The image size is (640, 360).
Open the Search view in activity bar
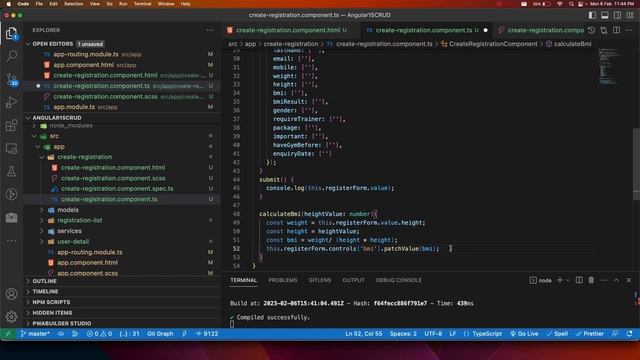click(11, 56)
